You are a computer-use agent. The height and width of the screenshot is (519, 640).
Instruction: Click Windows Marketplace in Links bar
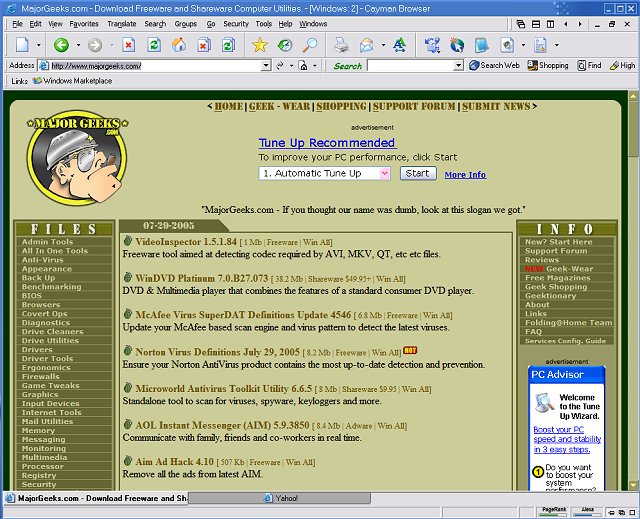click(72, 81)
